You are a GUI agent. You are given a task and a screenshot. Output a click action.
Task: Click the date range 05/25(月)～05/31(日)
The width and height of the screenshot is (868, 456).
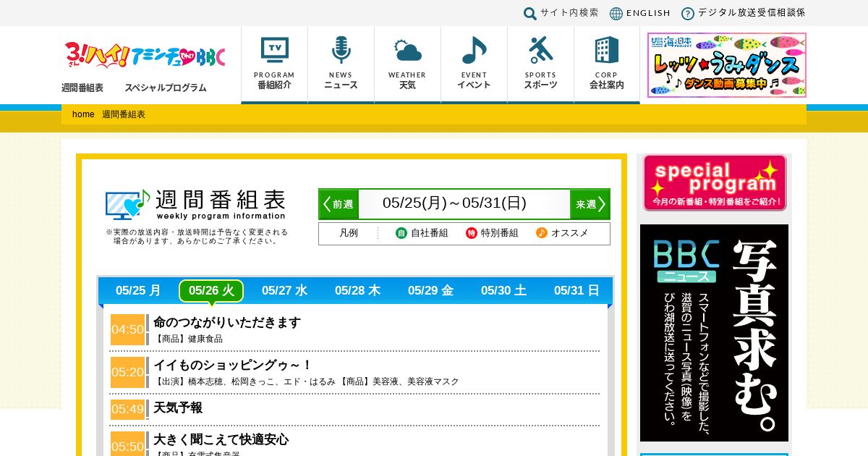454,203
